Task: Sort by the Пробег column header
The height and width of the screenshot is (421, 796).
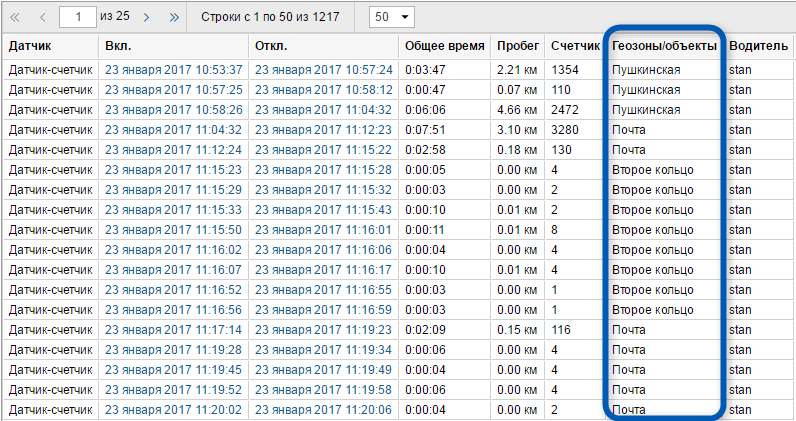Action: [518, 46]
